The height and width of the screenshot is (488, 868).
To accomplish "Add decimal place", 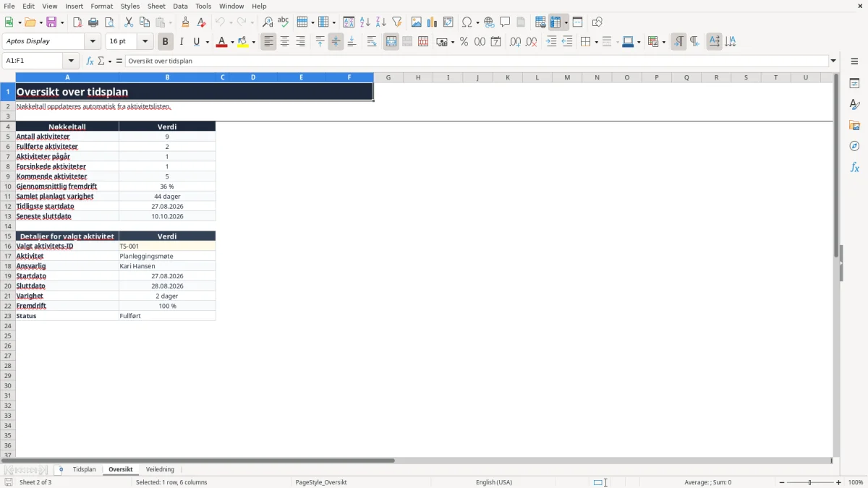I will pyautogui.click(x=515, y=42).
